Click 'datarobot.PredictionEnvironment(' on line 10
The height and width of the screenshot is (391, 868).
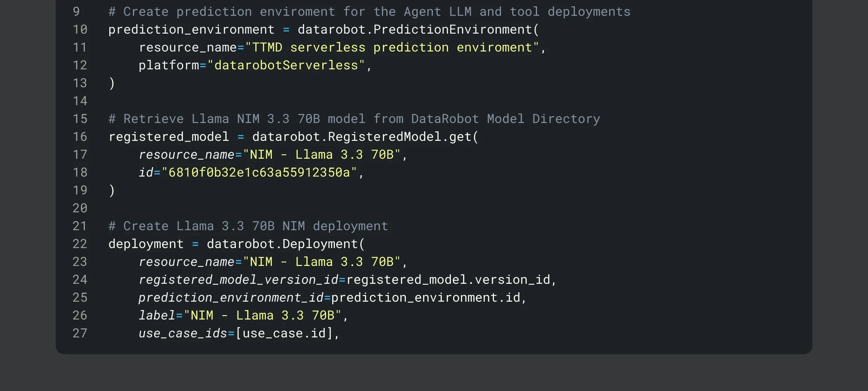(418, 30)
